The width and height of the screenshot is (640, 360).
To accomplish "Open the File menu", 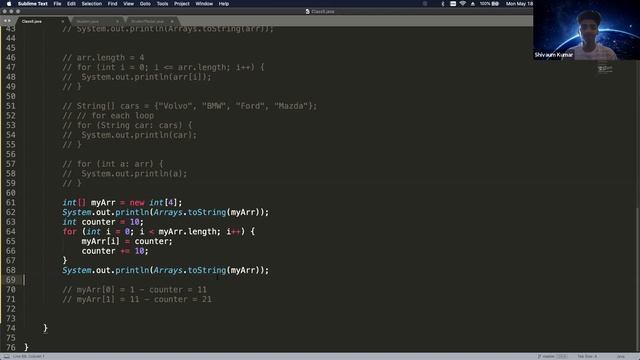I will point(57,4).
